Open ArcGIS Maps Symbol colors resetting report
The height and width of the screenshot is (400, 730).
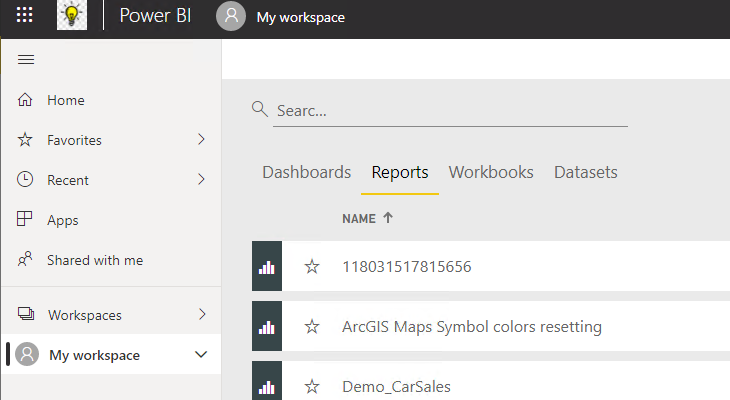pyautogui.click(x=472, y=327)
